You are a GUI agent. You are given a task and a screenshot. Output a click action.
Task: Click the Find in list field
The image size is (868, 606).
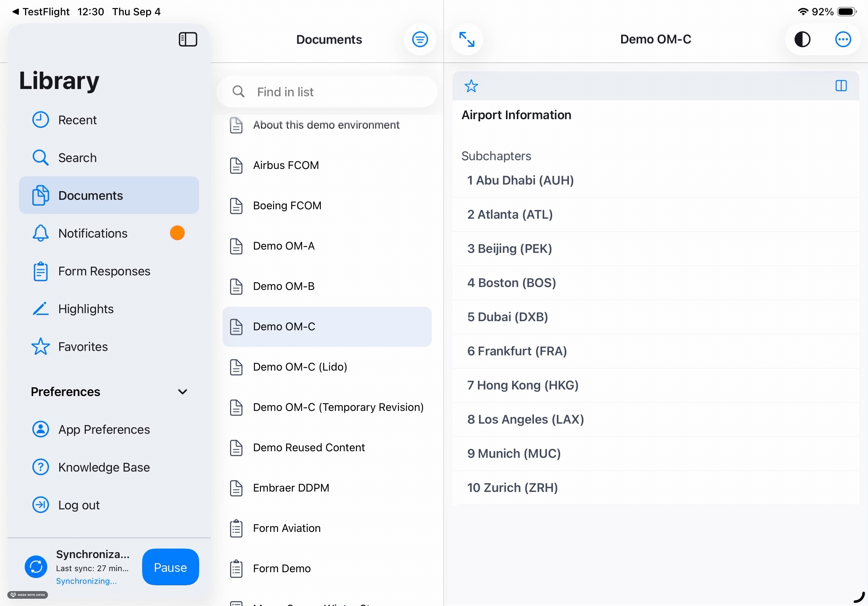tap(327, 92)
